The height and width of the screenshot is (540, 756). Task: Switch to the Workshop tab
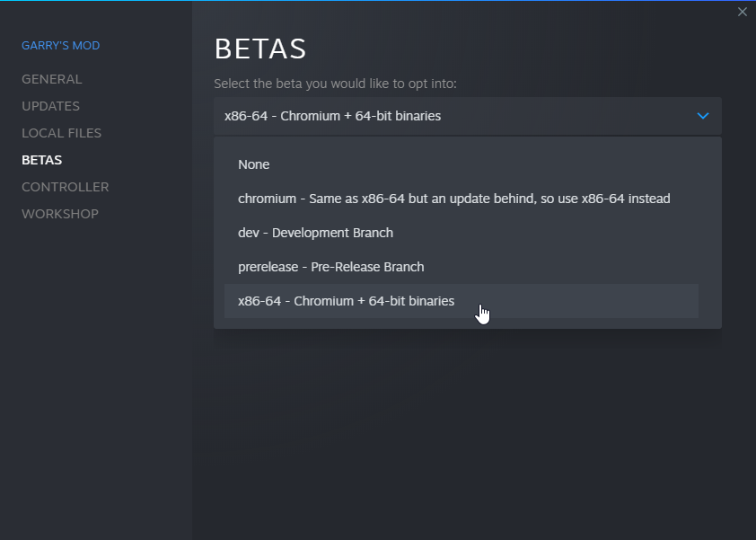60,214
